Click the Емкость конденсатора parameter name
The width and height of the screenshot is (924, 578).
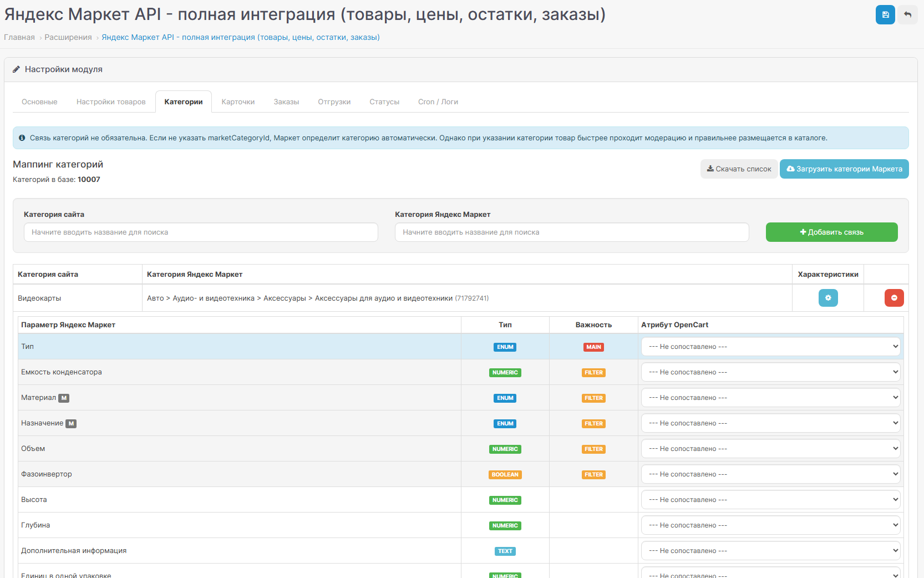62,372
